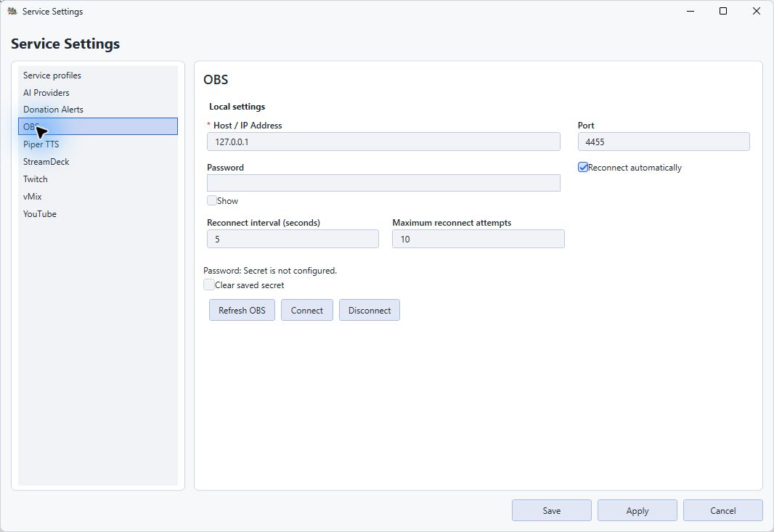The image size is (774, 532).
Task: Open Service profiles in the sidebar
Action: click(x=98, y=75)
